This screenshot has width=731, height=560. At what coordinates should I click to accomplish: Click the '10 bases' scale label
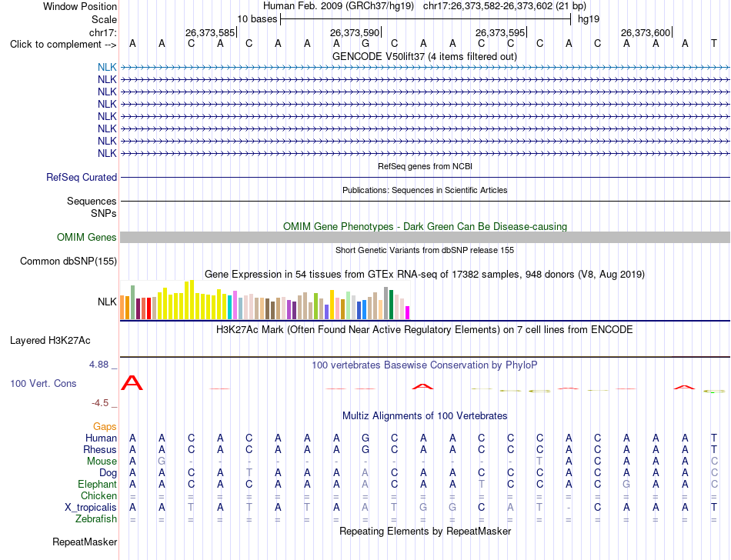[x=257, y=19]
